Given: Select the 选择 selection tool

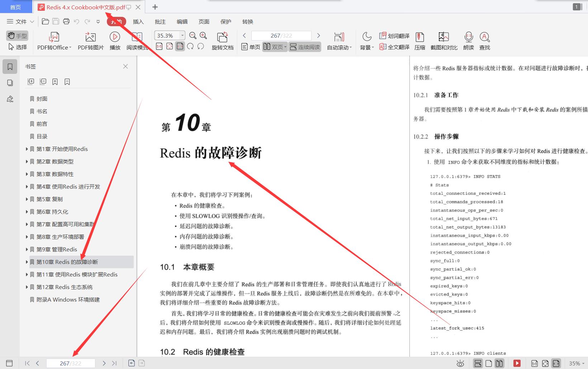Looking at the screenshot, I should [17, 47].
